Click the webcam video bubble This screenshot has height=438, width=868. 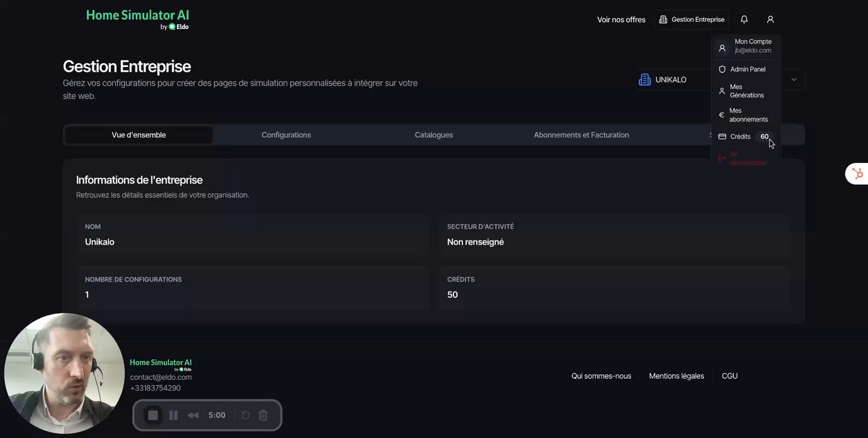(64, 374)
